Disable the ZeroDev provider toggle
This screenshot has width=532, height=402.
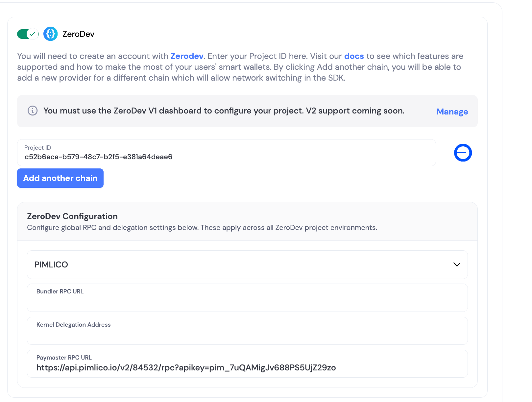pyautogui.click(x=28, y=34)
